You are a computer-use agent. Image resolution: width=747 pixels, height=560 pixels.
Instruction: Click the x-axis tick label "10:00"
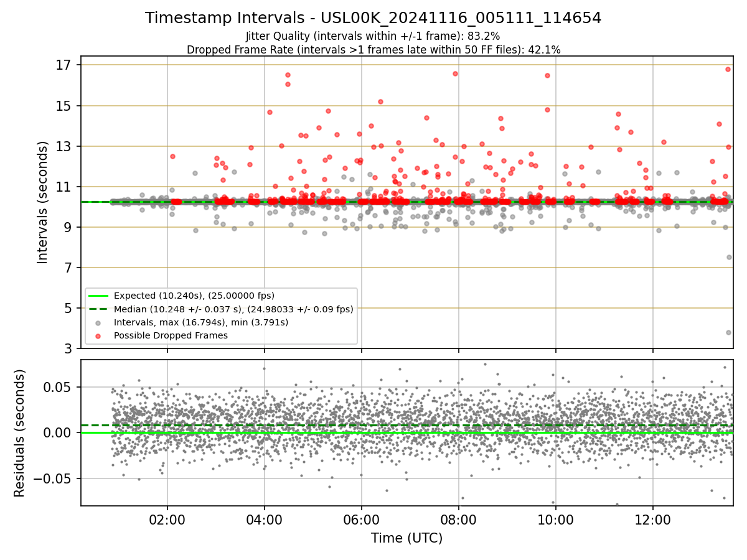point(555,519)
